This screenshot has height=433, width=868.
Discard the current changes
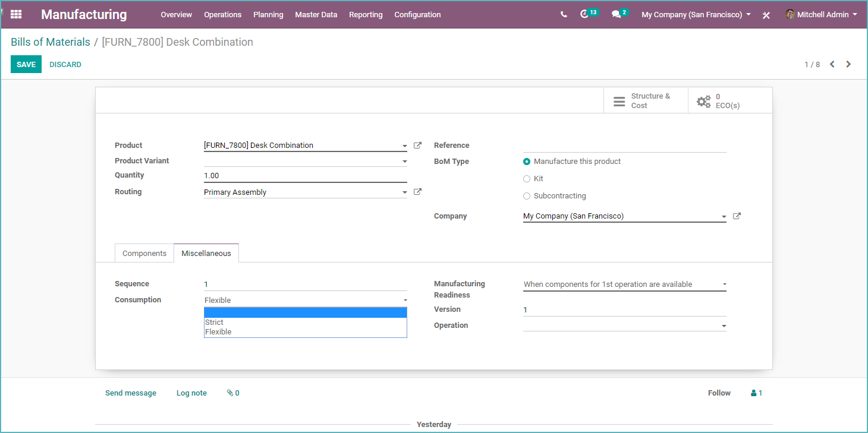pos(65,64)
